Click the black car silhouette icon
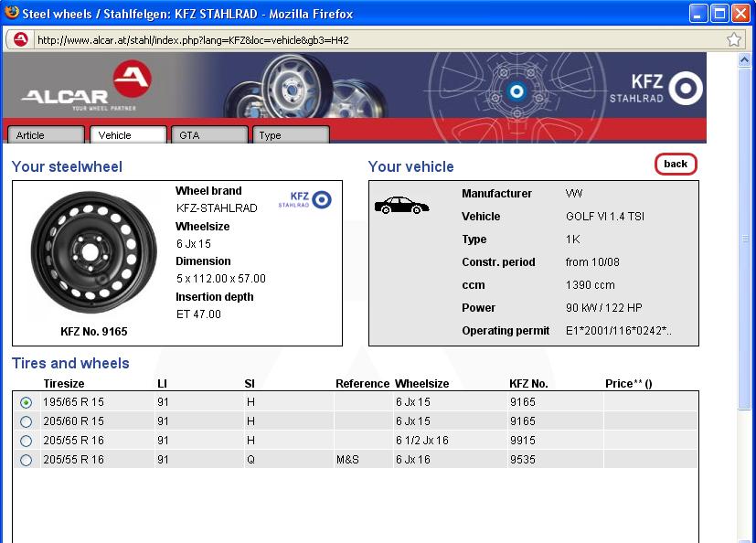Screen dimensions: 756x543 401,206
